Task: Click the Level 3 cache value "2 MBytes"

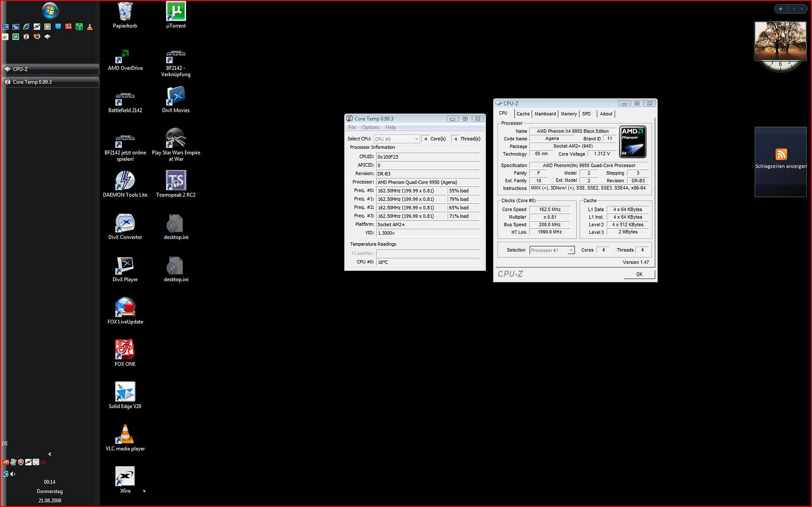Action: coord(628,232)
